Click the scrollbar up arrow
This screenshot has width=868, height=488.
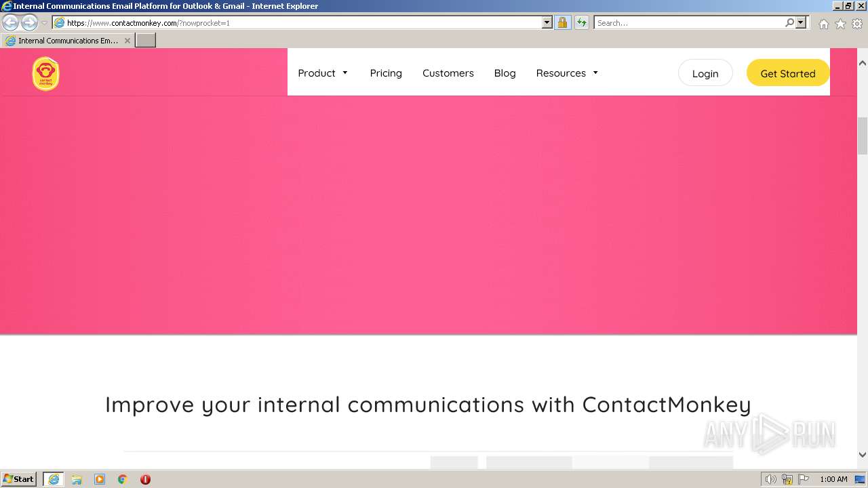[863, 63]
